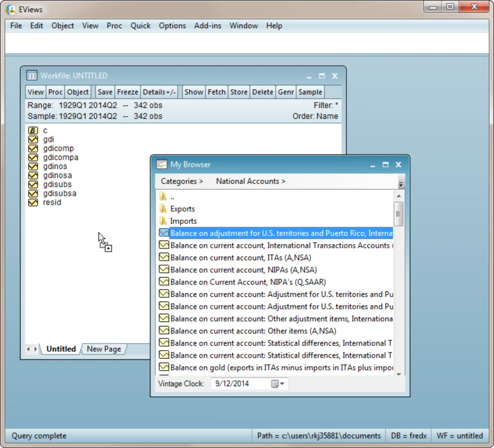Click the Details+/- toggle button

[159, 92]
